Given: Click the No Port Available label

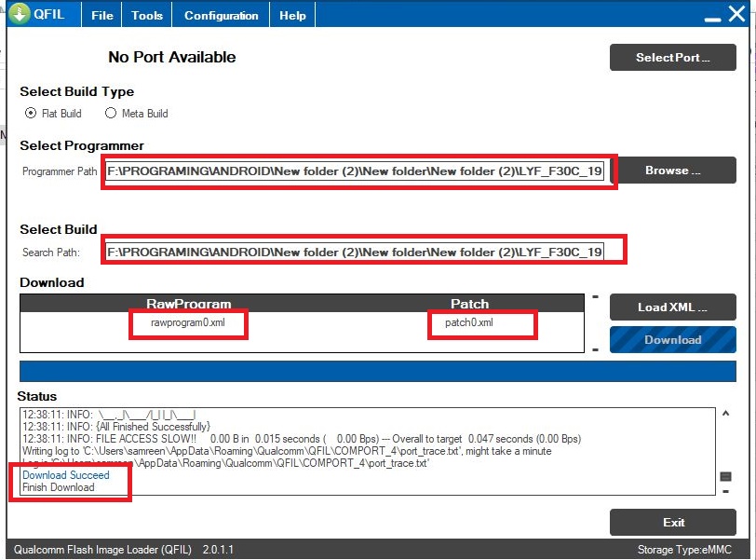Looking at the screenshot, I should click(x=172, y=57).
